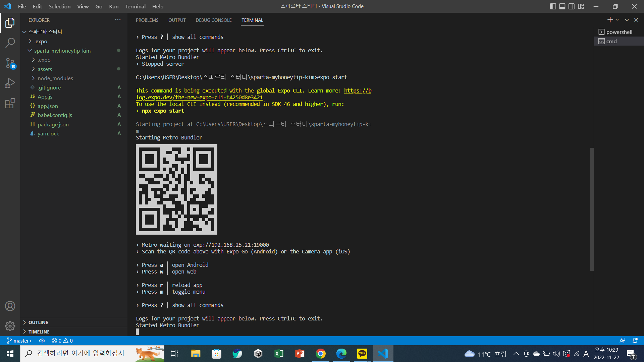
Task: Open the yarn.lock file
Action: [74, 133]
